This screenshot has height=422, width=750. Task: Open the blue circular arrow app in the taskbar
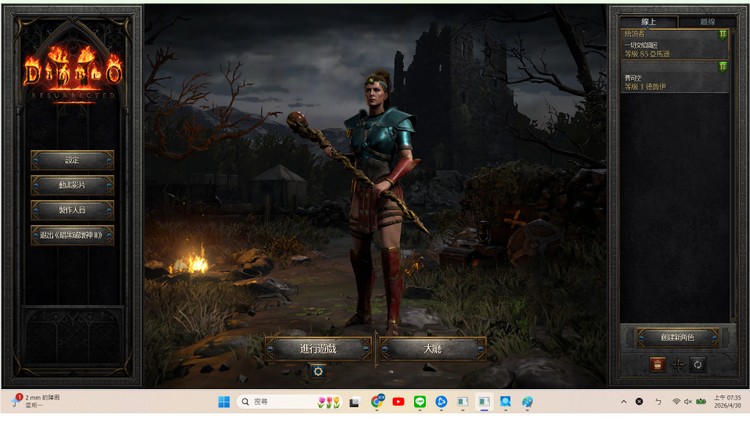click(441, 402)
